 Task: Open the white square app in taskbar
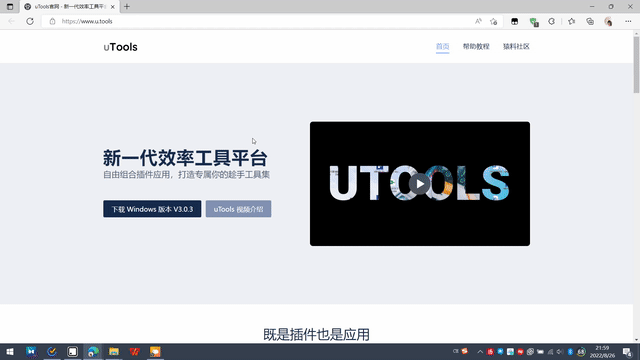72,351
